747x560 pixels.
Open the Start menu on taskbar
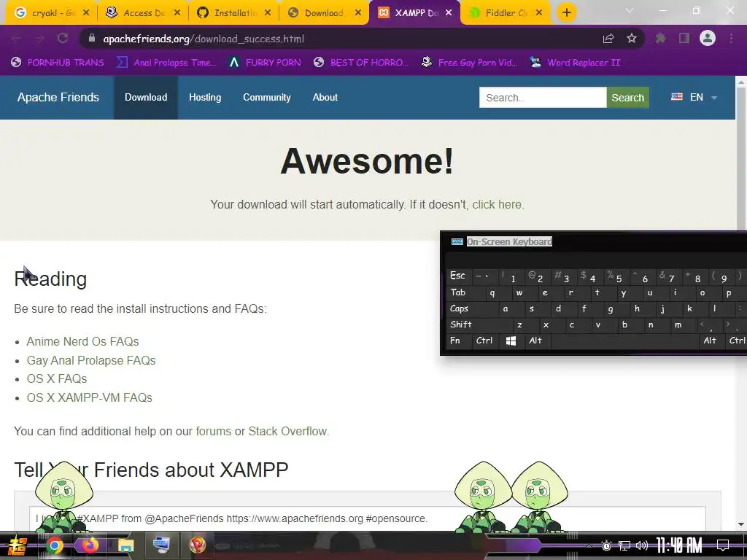(18, 545)
